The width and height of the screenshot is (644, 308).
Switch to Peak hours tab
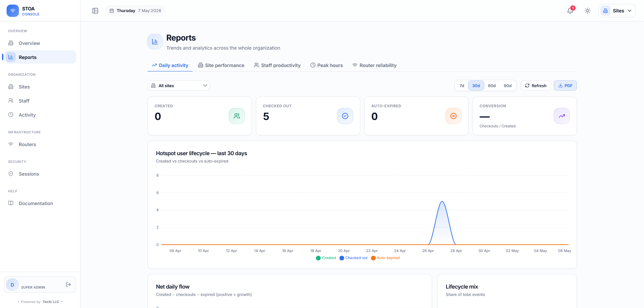coord(327,65)
